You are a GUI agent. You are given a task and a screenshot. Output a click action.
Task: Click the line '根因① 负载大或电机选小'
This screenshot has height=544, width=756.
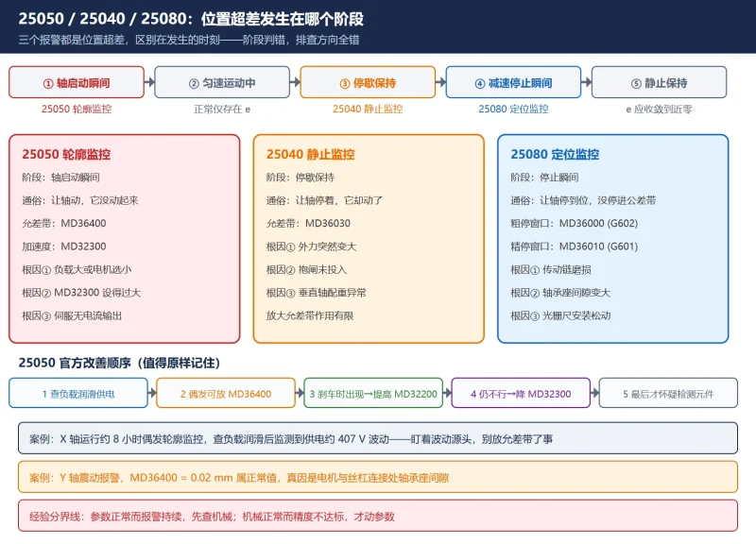(x=77, y=270)
